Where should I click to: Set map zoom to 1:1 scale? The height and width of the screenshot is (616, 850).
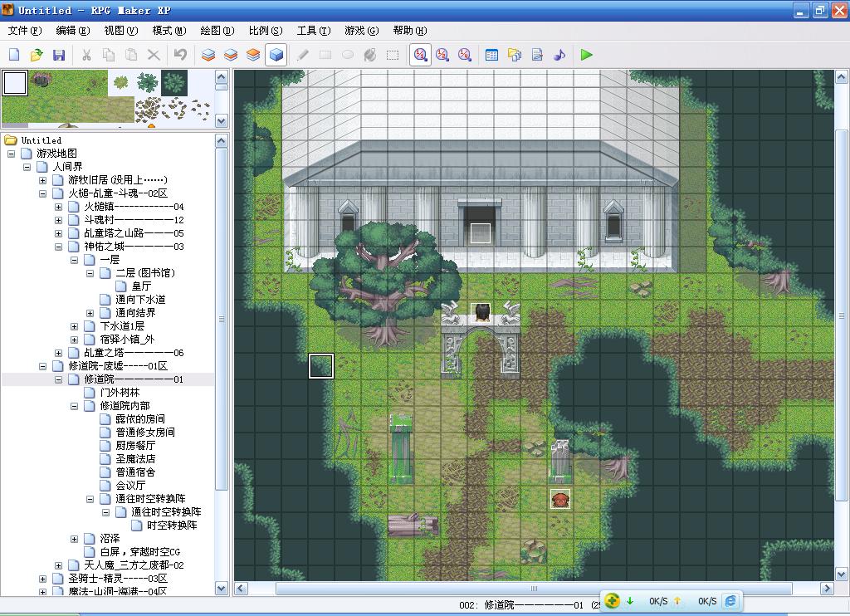pos(420,55)
